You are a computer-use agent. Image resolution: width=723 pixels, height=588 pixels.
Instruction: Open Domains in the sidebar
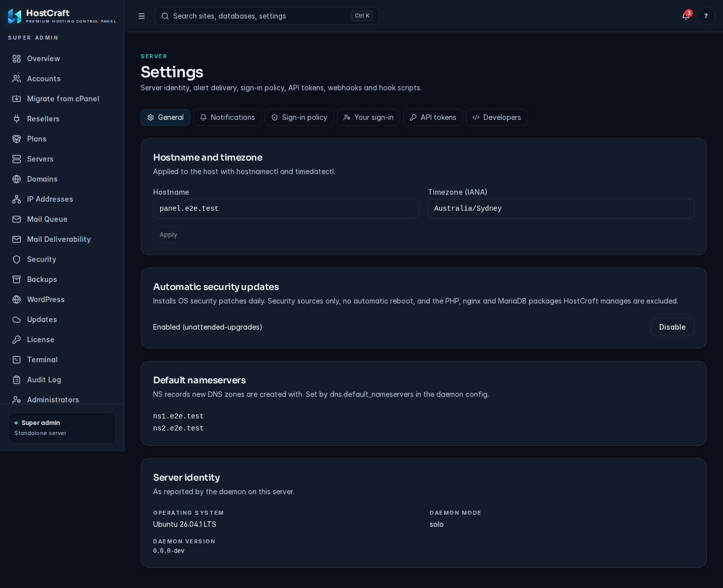(62, 179)
